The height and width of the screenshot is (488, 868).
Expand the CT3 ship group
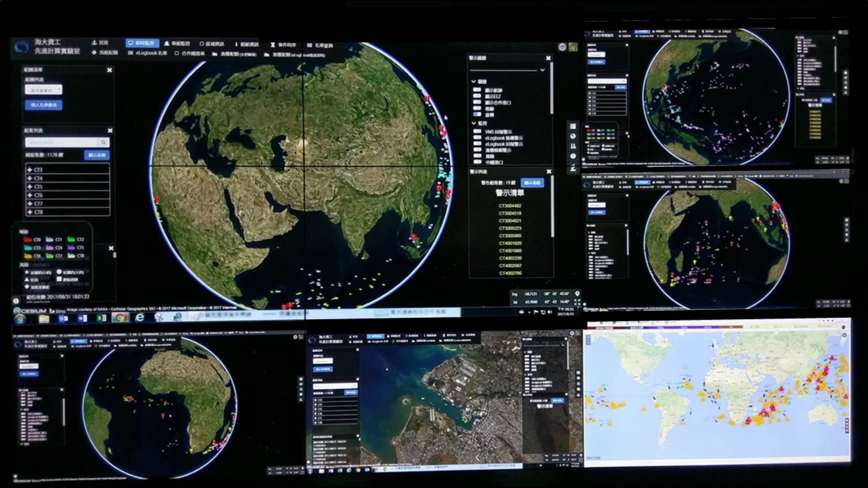point(30,169)
